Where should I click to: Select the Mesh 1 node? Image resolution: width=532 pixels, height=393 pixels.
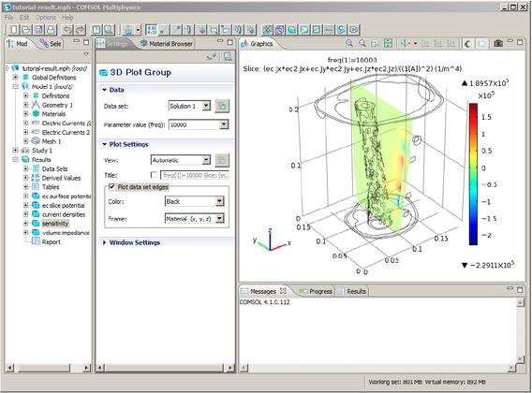(52, 141)
